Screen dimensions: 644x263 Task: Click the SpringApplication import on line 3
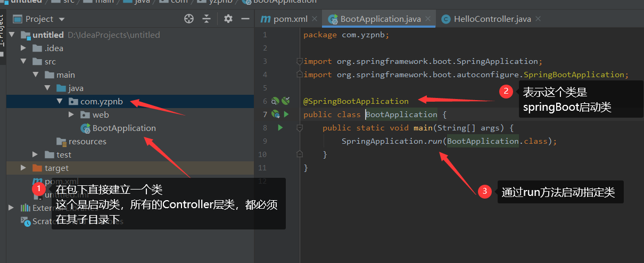point(423,61)
